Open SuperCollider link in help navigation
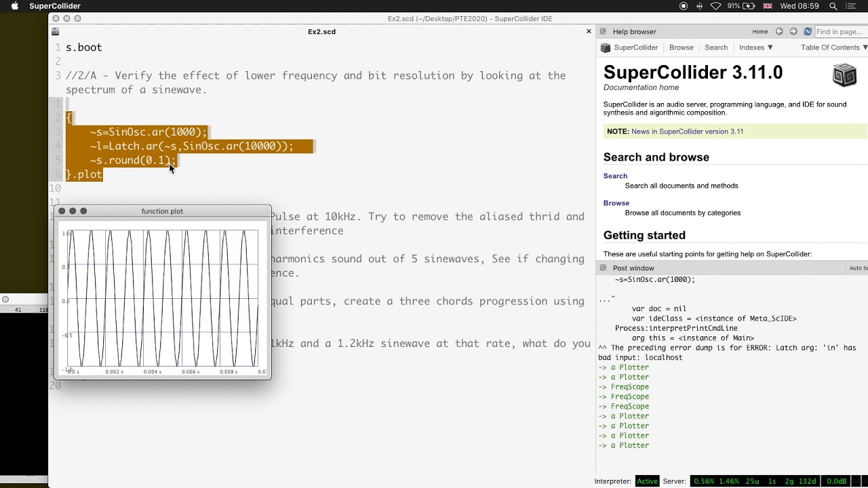868x488 pixels. pyautogui.click(x=635, y=47)
